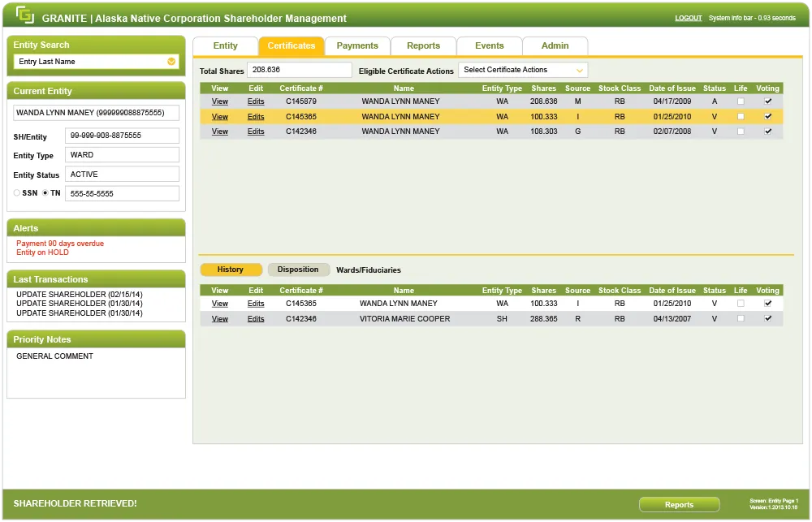The height and width of the screenshot is (522, 812).
Task: Click the Entity Status field
Action: [x=122, y=175]
